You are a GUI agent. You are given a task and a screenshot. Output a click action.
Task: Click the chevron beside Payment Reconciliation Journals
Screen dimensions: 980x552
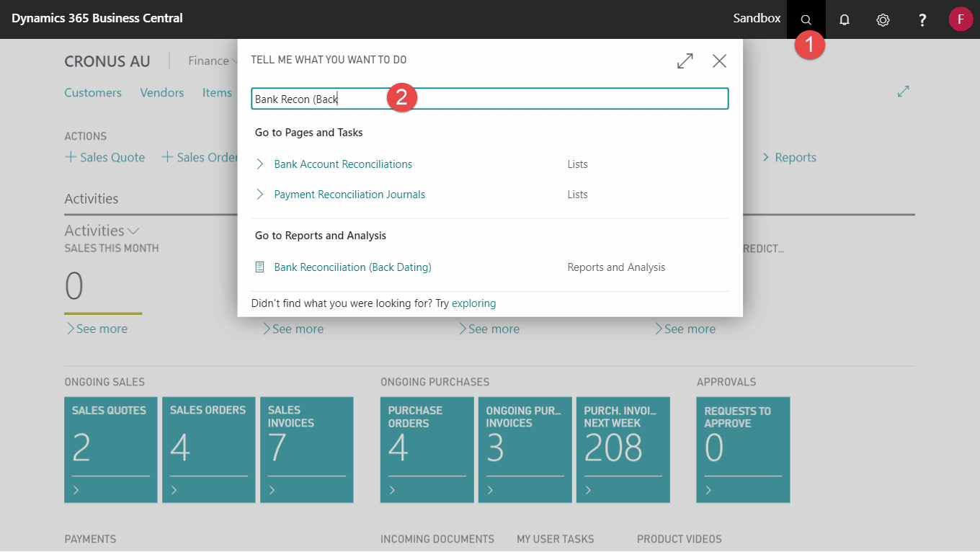click(x=260, y=195)
